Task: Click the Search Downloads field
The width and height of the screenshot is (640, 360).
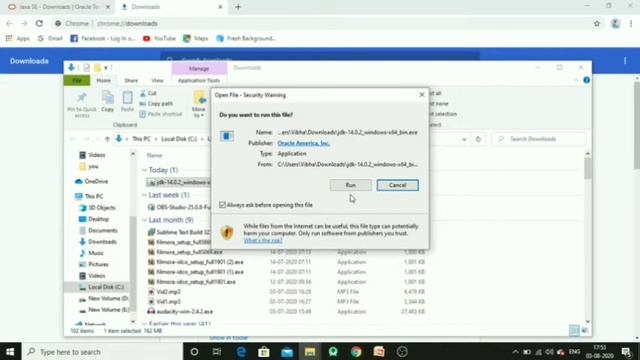Action: point(538,139)
